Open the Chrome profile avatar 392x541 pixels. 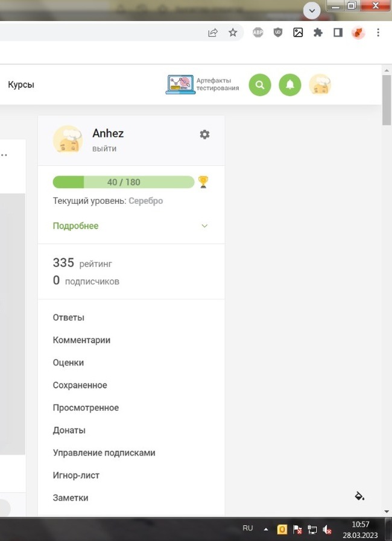[x=358, y=33]
